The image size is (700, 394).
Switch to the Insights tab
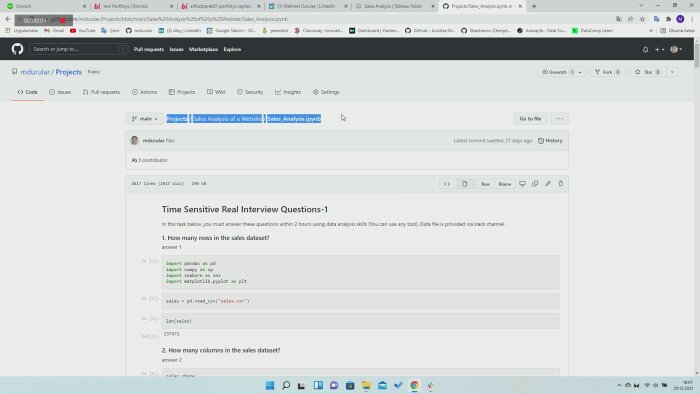(288, 92)
